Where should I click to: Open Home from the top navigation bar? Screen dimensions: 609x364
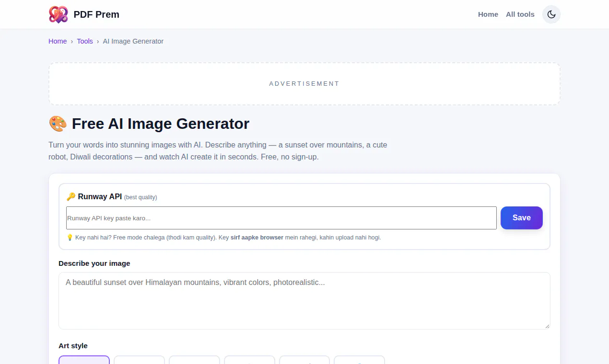[488, 14]
